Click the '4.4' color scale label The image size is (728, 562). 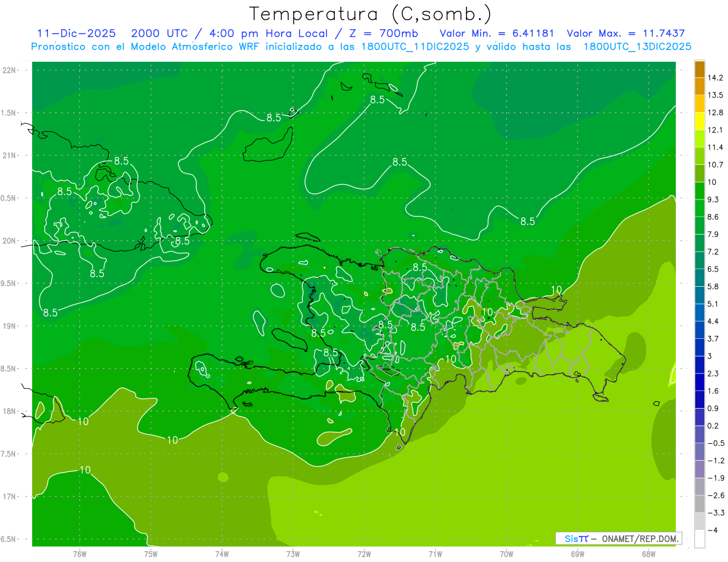point(713,321)
